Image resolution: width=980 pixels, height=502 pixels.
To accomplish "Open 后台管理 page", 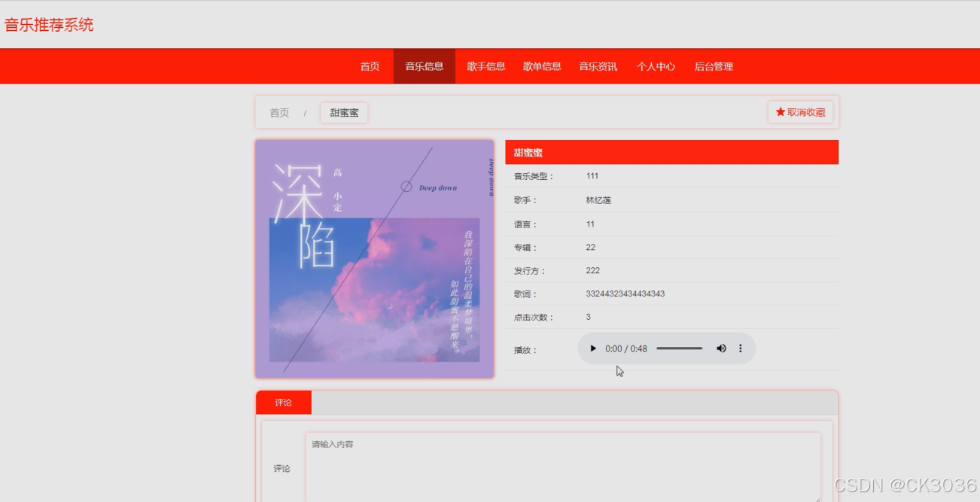I will pos(714,66).
